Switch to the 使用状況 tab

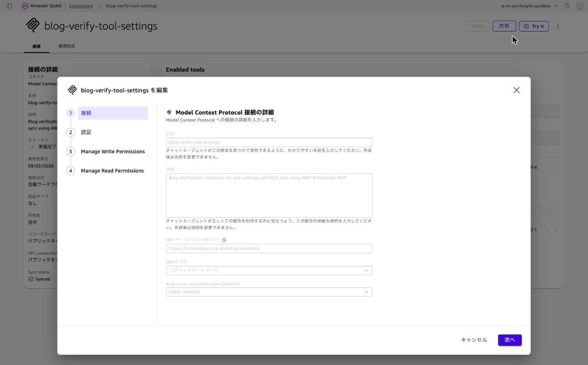pos(67,46)
